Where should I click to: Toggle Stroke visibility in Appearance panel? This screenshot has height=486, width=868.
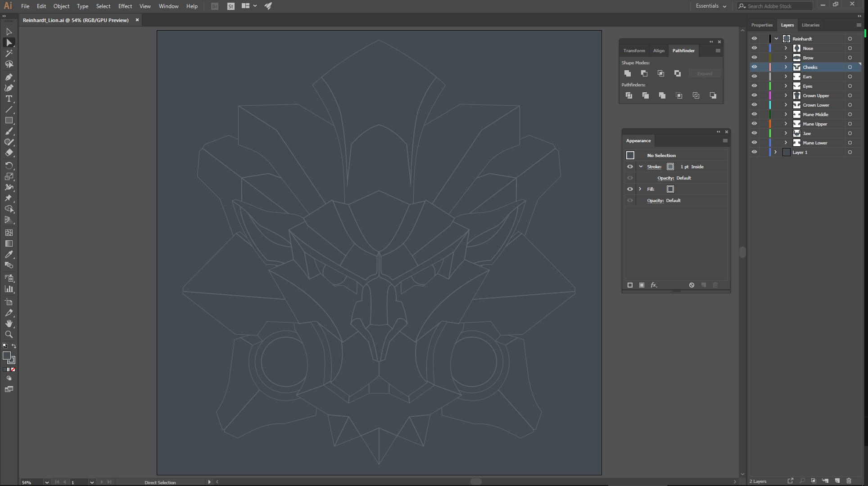click(630, 166)
